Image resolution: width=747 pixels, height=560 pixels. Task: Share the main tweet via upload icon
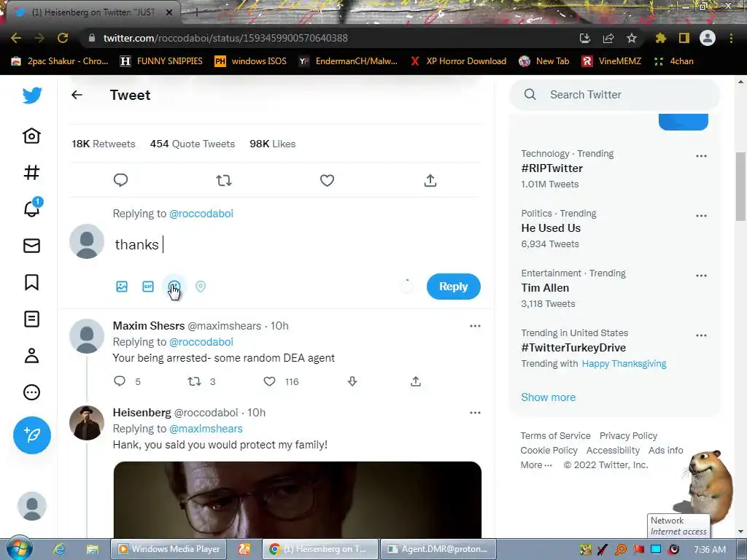pyautogui.click(x=430, y=180)
